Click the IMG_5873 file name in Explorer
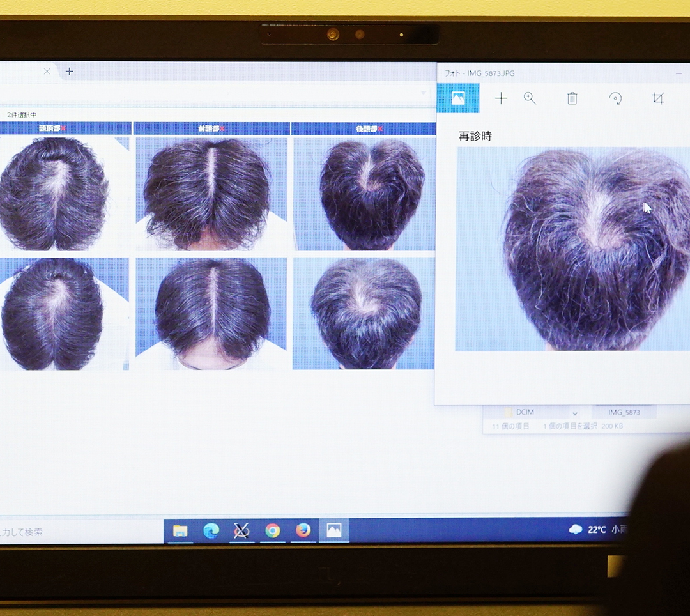Screen dimensions: 690x616 click(624, 412)
